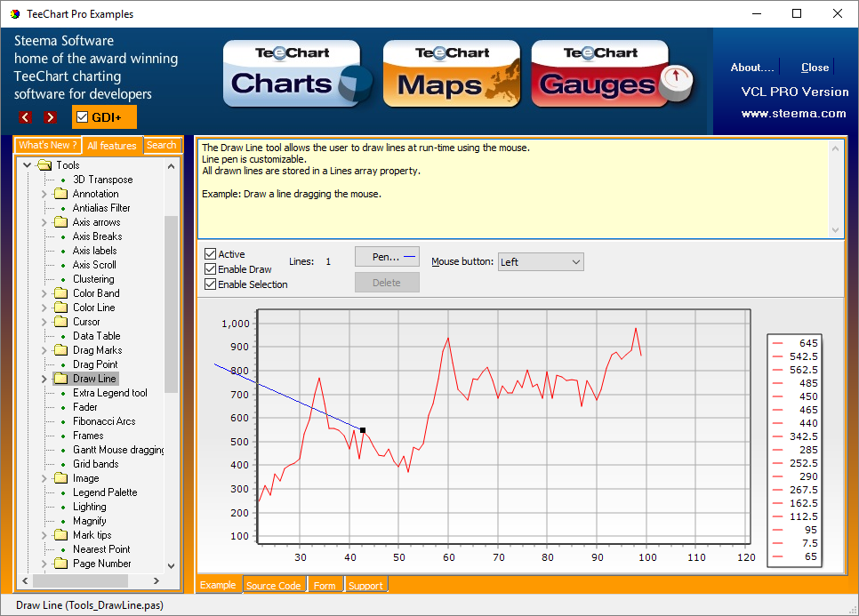The height and width of the screenshot is (616, 859).
Task: Visit www.steema.com link
Action: pyautogui.click(x=793, y=114)
